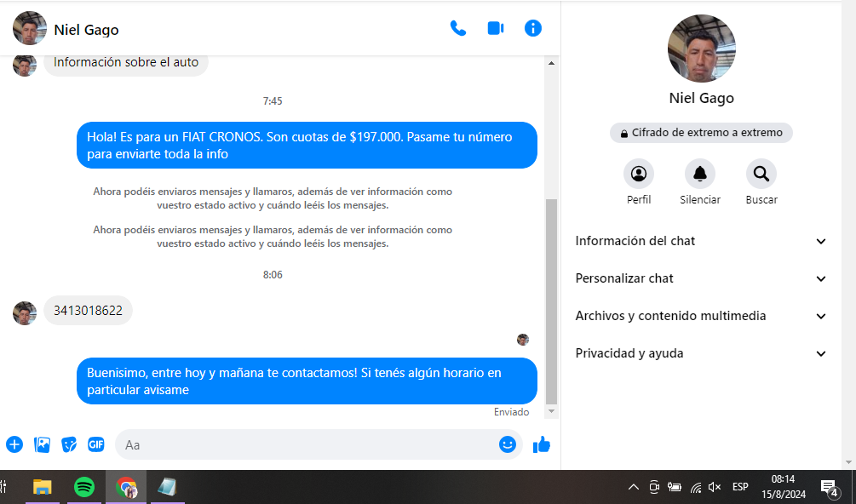
Task: Send a thumbs-up like
Action: [x=542, y=444]
